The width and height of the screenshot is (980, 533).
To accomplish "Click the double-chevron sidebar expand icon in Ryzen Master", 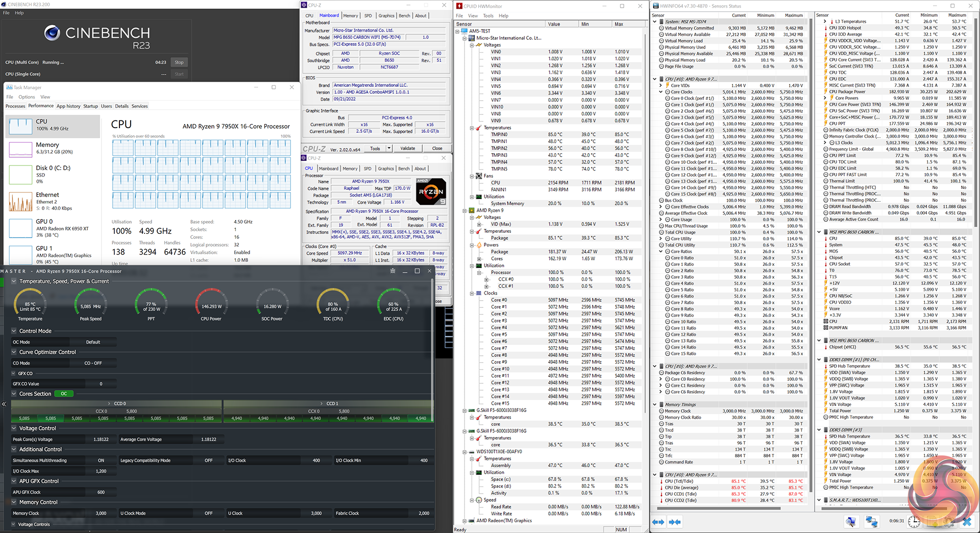I will [4, 404].
